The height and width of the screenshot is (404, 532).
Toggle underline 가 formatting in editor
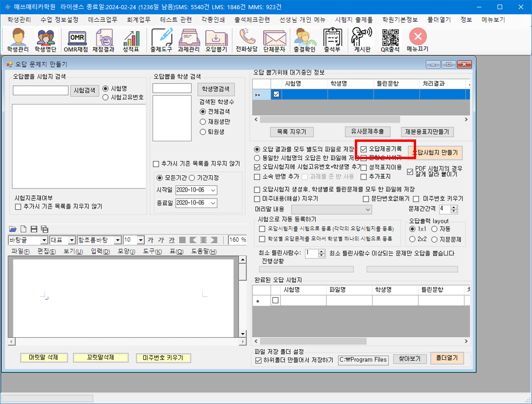point(172,240)
